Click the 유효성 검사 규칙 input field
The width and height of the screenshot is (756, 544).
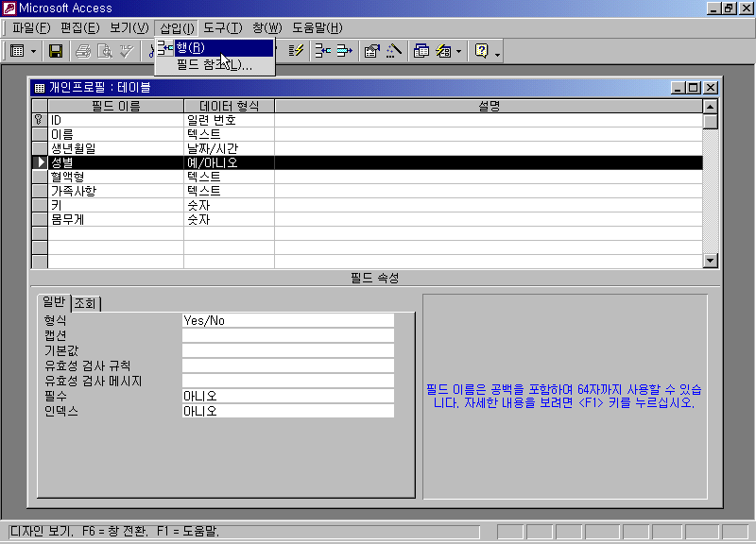[x=288, y=365]
